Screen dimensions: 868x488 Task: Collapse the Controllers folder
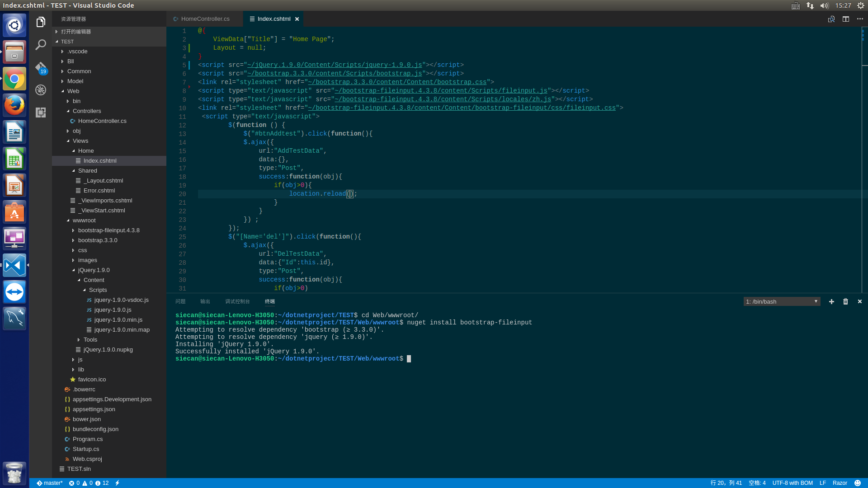point(109,111)
